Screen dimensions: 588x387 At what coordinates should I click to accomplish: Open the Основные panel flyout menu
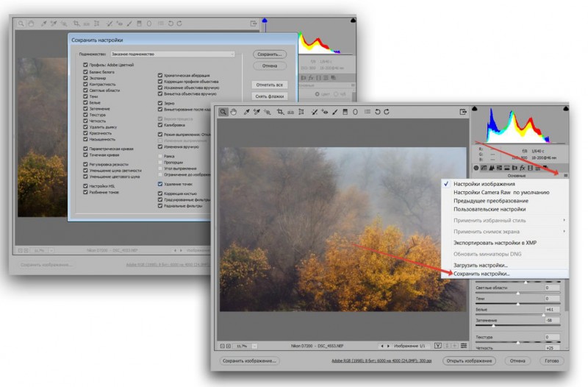(x=565, y=175)
